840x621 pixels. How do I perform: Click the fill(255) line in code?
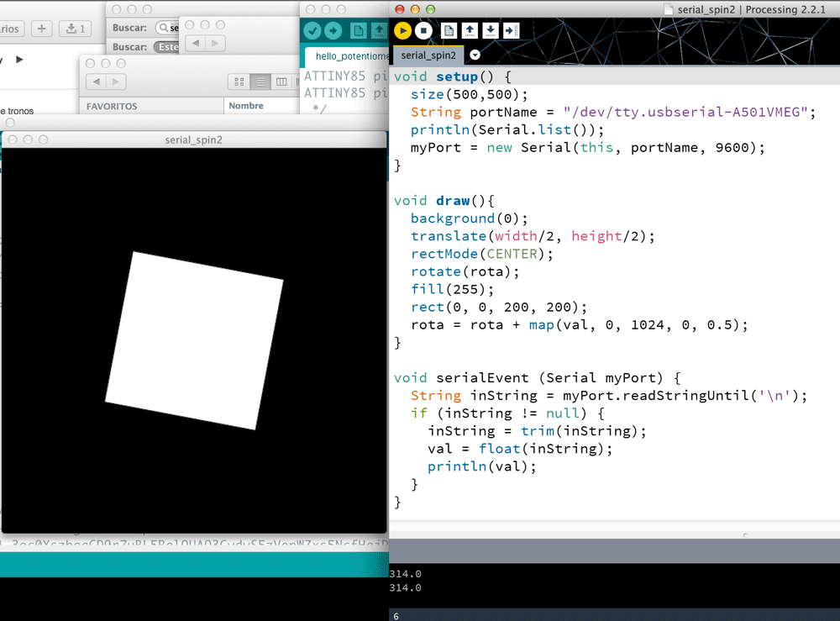pos(452,289)
